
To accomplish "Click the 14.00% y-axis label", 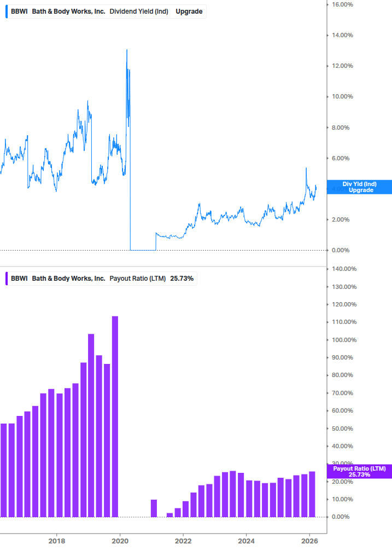I will point(342,35).
